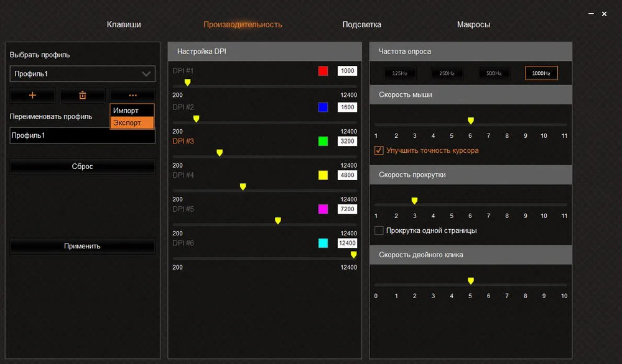Viewport: 622px width, 364px height.
Task: Uncheck Улучшить точность курсора checkbox
Action: pos(379,150)
